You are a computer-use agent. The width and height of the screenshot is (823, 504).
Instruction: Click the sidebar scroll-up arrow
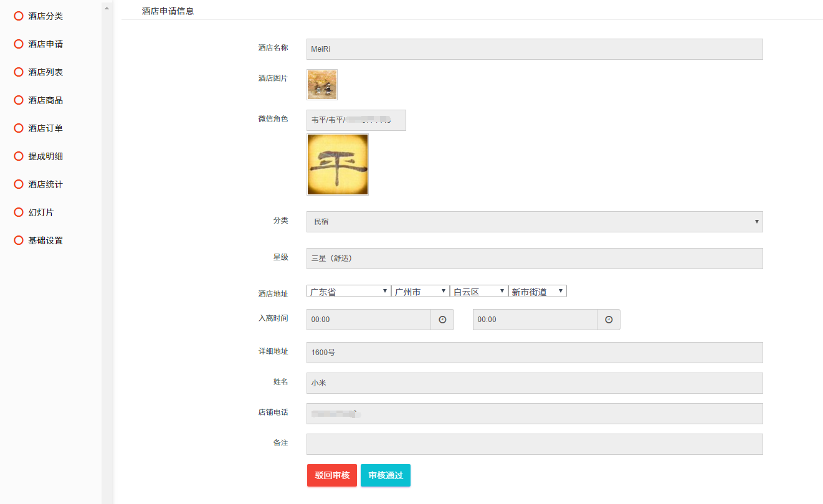[x=107, y=8]
